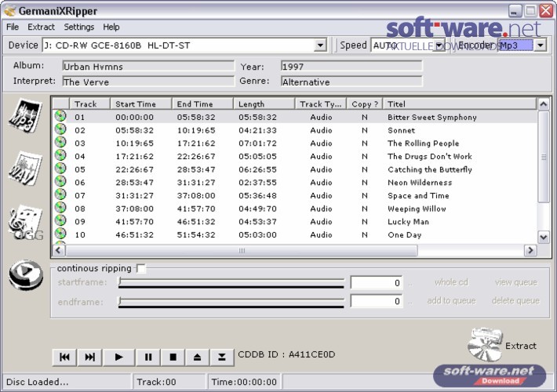Start playback with the play button

(119, 357)
